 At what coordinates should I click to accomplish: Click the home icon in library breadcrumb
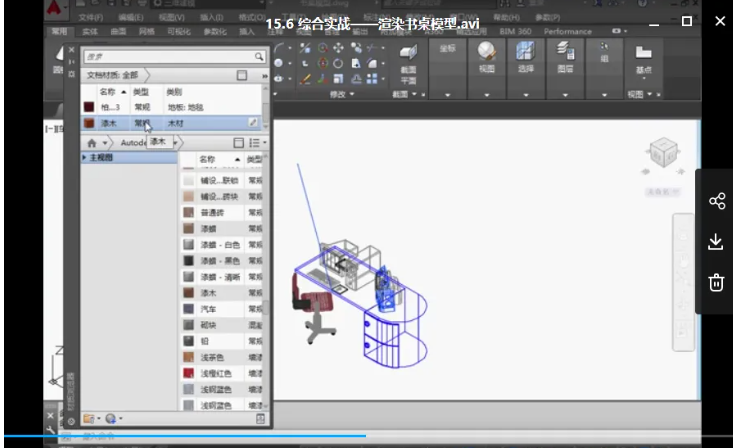[x=92, y=143]
